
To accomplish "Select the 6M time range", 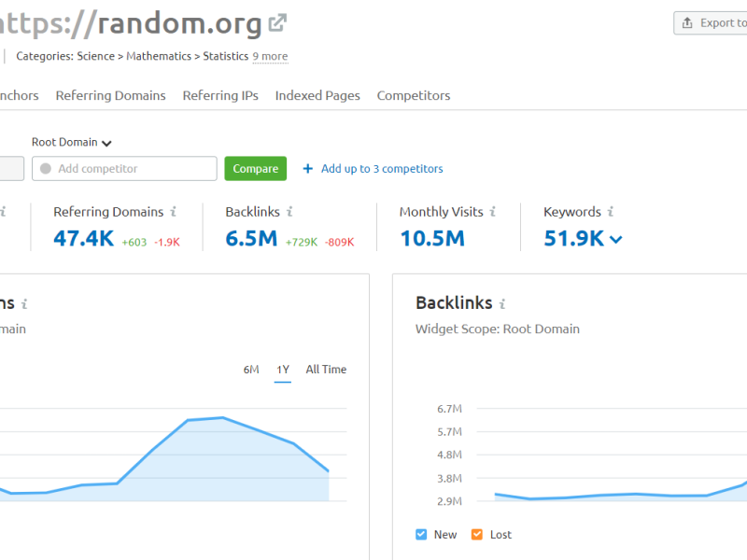I will click(x=251, y=370).
